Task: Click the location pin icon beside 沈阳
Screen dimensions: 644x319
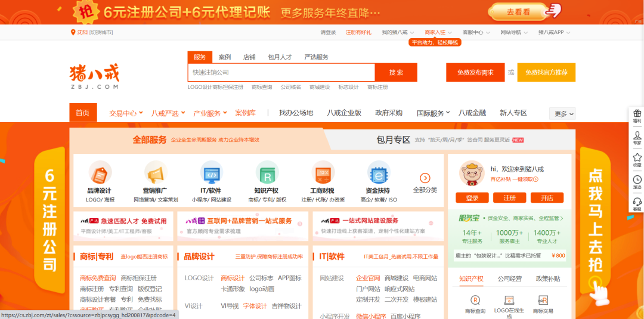Action: 73,32
